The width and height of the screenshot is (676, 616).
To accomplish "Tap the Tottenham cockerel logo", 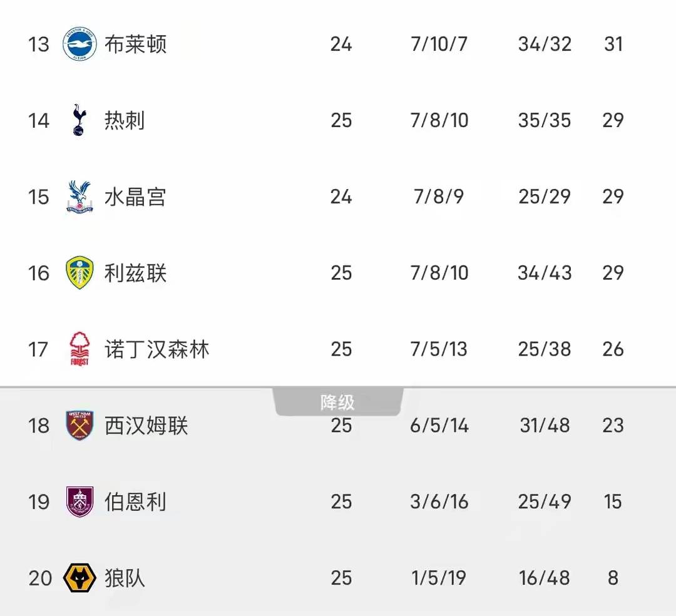I will tap(79, 120).
